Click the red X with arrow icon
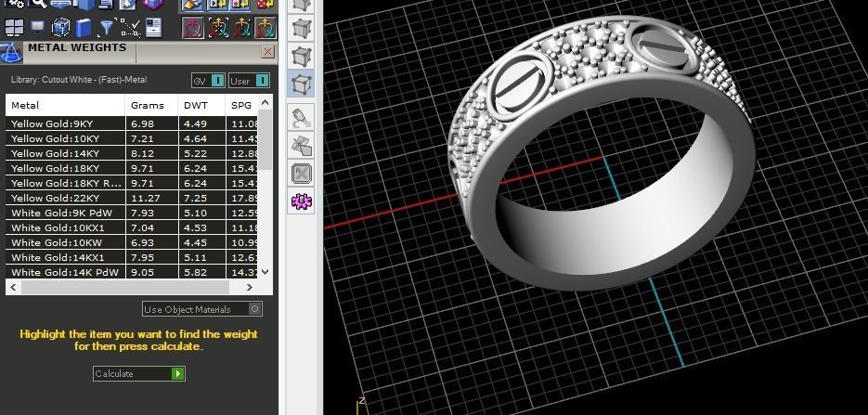 pyautogui.click(x=266, y=5)
